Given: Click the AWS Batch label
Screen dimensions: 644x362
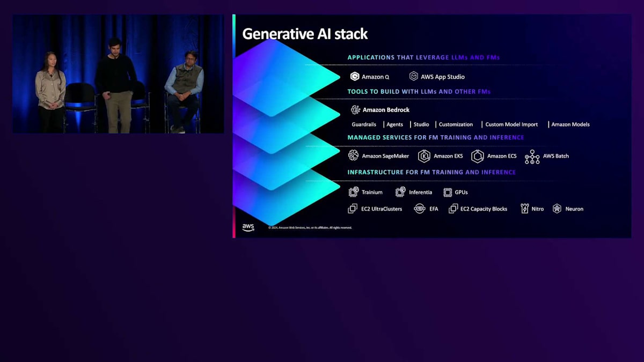Looking at the screenshot, I should click(x=556, y=156).
